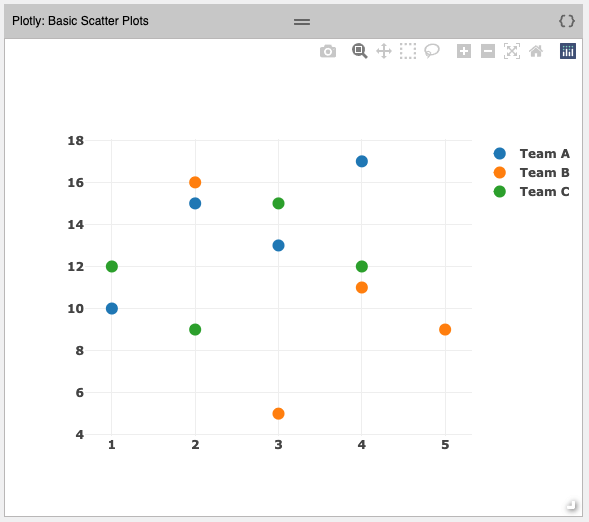589x522 pixels.
Task: Click the Zoom in plus button
Action: pyautogui.click(x=464, y=51)
